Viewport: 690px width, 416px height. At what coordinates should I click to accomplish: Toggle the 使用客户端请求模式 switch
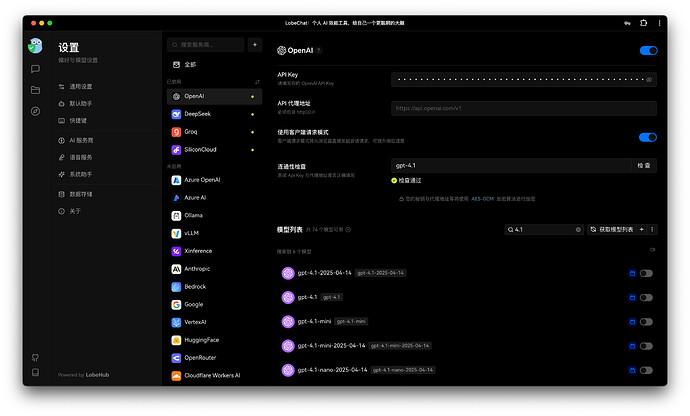pos(648,137)
